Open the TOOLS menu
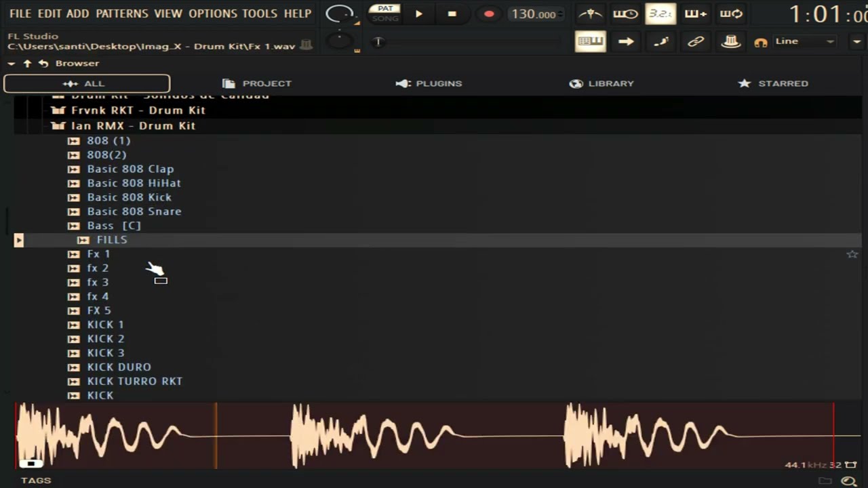 click(x=260, y=14)
